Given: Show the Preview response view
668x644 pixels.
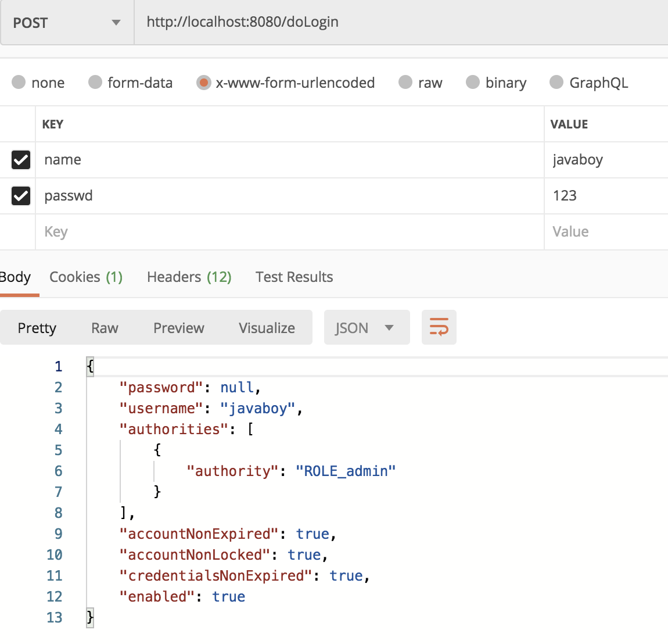Looking at the screenshot, I should (178, 328).
